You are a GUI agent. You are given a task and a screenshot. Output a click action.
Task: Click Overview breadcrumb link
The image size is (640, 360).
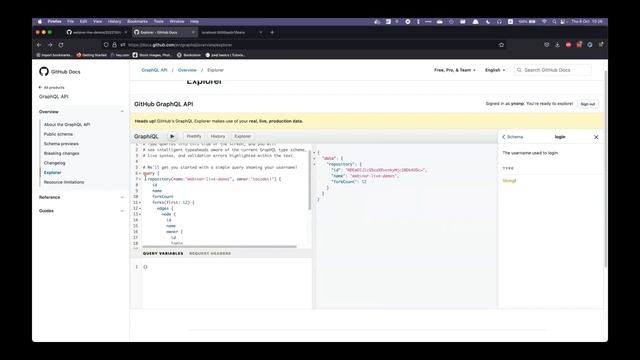click(187, 70)
